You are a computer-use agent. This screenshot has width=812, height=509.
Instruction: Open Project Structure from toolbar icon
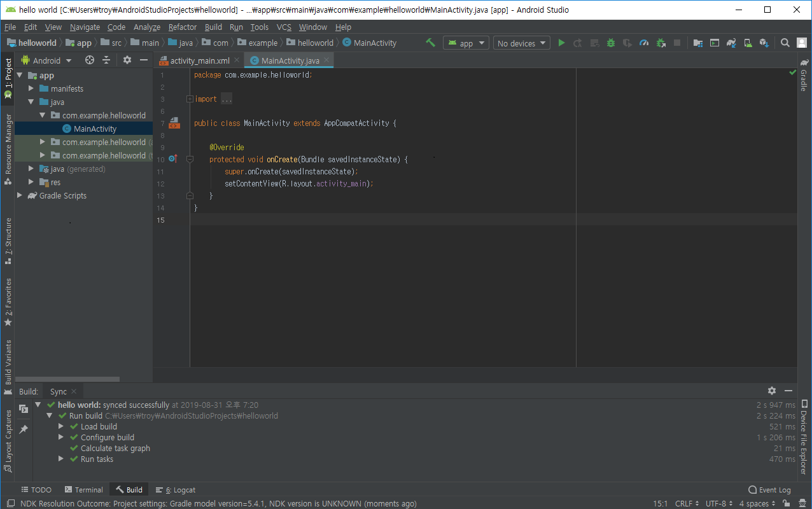[x=698, y=43]
